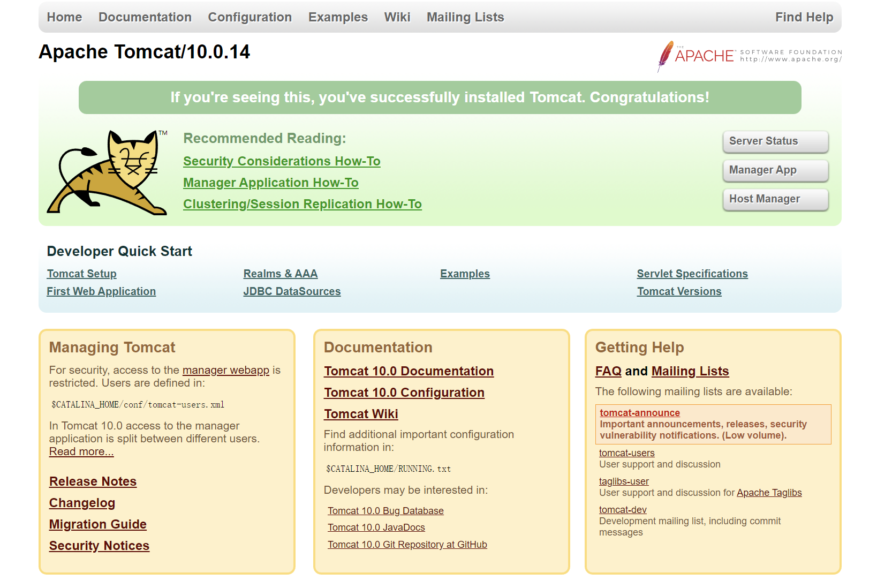Open the Release Notes link
Viewport: 877px width, 588px height.
tap(93, 481)
